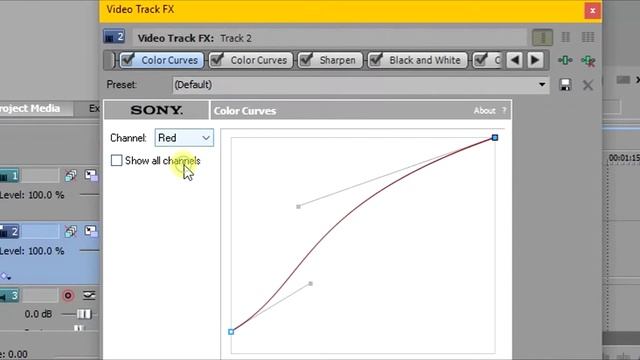Uncheck the Sharpen effect checkbox
The height and width of the screenshot is (360, 640).
point(306,60)
